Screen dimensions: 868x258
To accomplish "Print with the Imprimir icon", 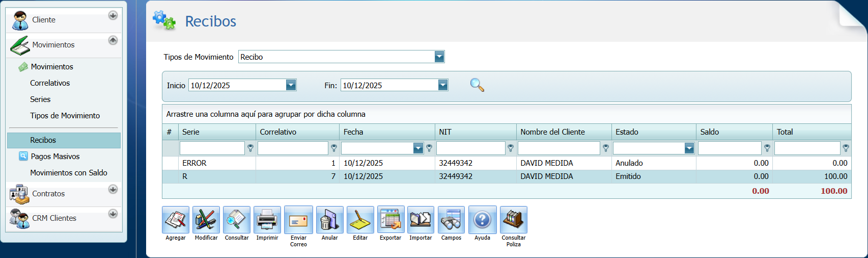I will coord(267,220).
